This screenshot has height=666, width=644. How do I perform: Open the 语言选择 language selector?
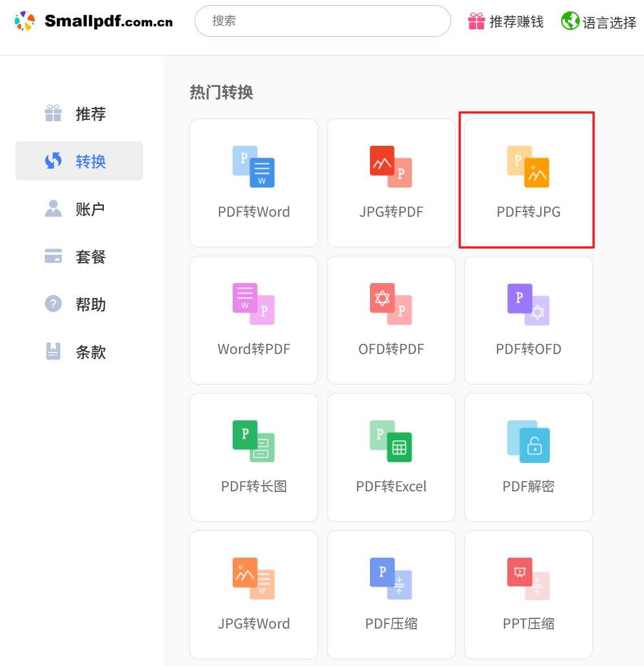tap(598, 22)
